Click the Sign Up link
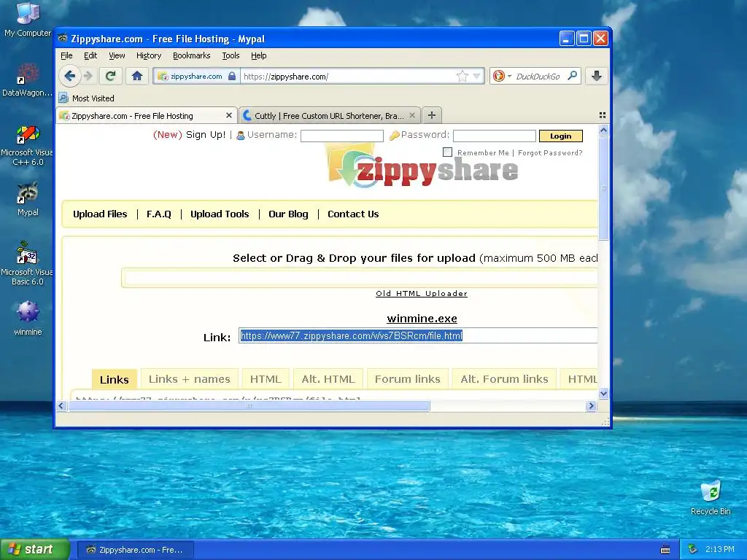 click(x=205, y=135)
